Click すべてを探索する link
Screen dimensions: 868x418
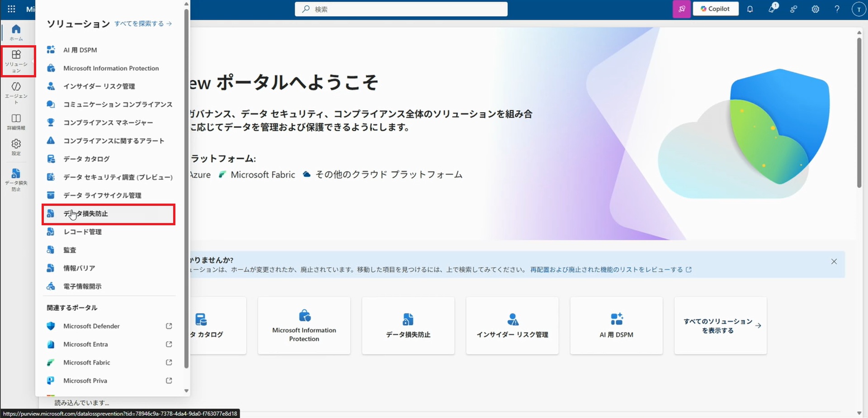tap(143, 24)
